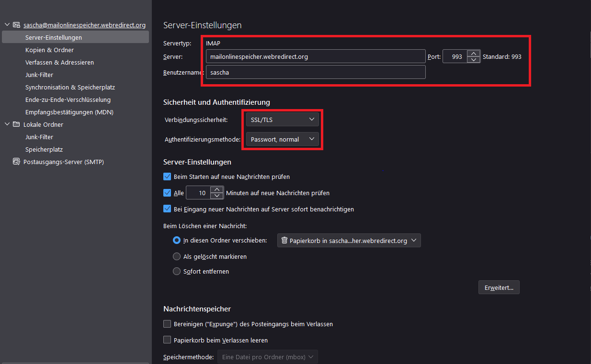This screenshot has height=364, width=591.
Task: Open the Authentifizierungsmethode dropdown
Action: (282, 139)
